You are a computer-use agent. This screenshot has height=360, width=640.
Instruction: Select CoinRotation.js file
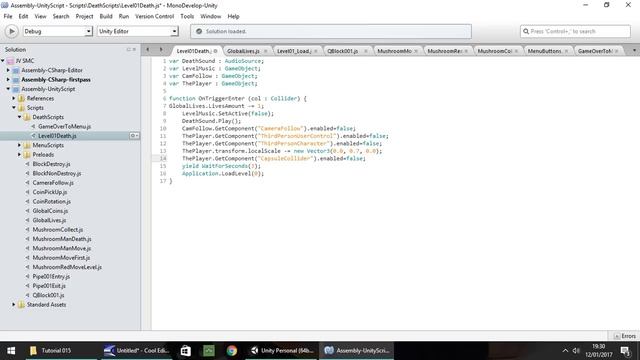tap(51, 202)
